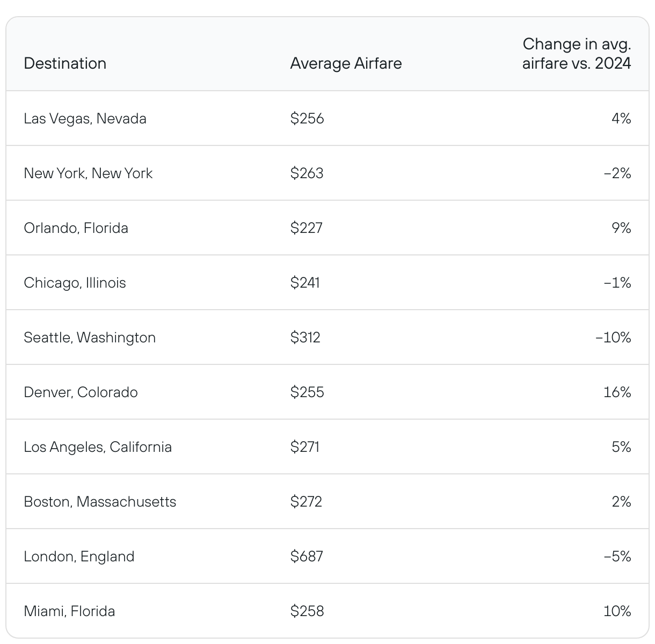The width and height of the screenshot is (655, 644).
Task: Click the $687 airfare value
Action: (307, 557)
